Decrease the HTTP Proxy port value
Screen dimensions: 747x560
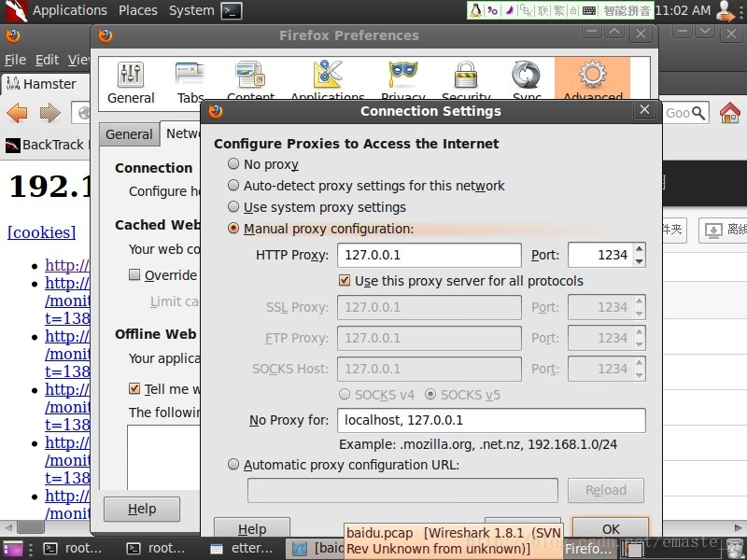tap(640, 261)
